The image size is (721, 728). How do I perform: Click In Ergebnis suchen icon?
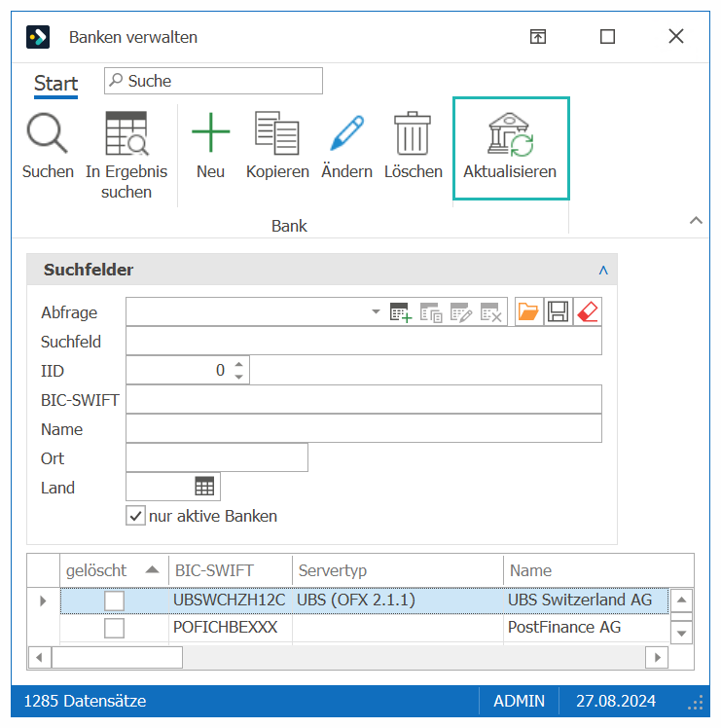pos(126,133)
